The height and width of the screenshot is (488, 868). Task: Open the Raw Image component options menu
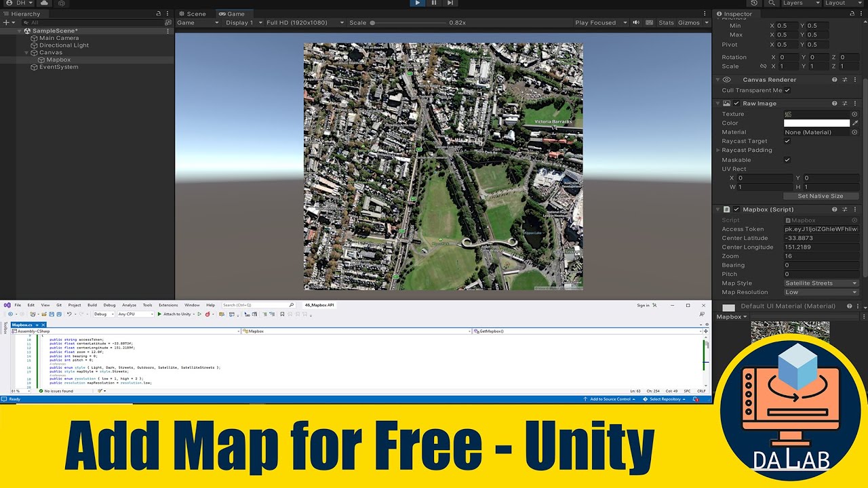(854, 104)
